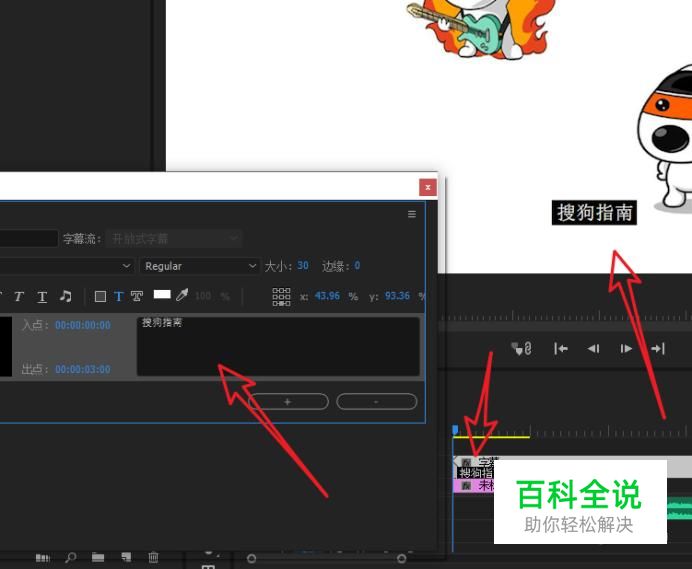The height and width of the screenshot is (569, 692).
Task: Open the captions panel hamburger menu
Action: tap(412, 214)
